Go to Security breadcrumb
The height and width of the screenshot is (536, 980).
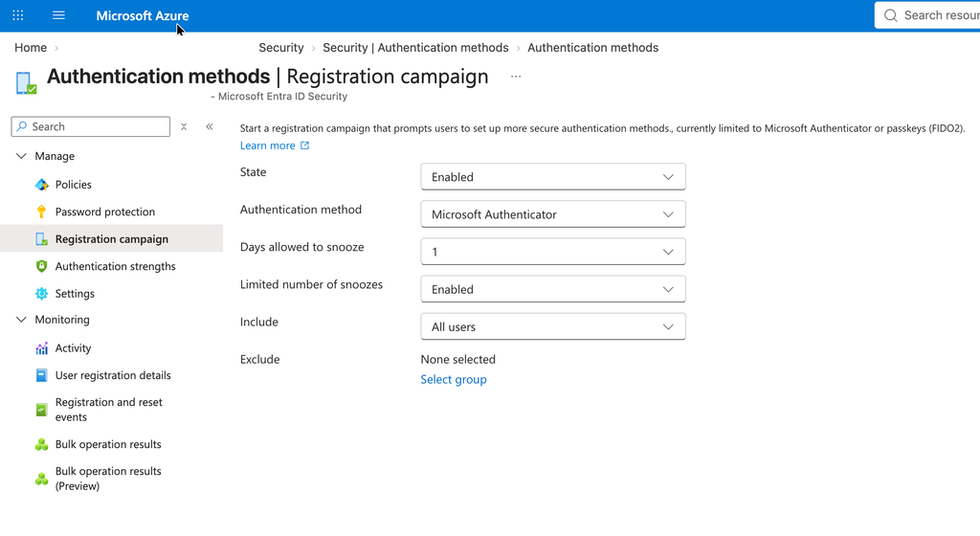[x=281, y=48]
